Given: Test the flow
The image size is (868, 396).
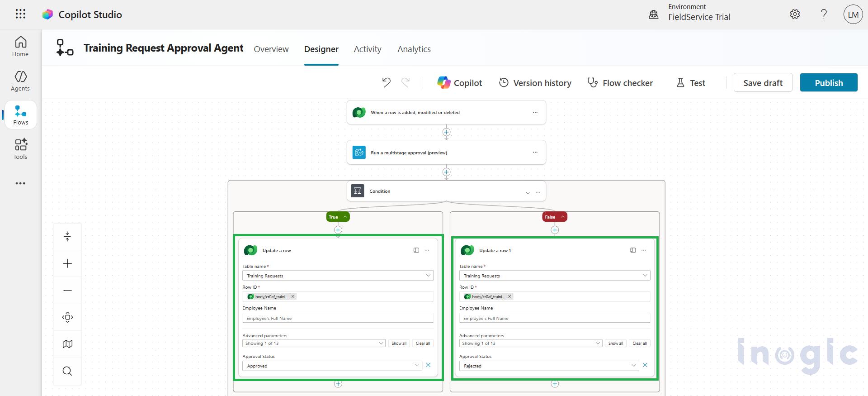Looking at the screenshot, I should coord(690,83).
